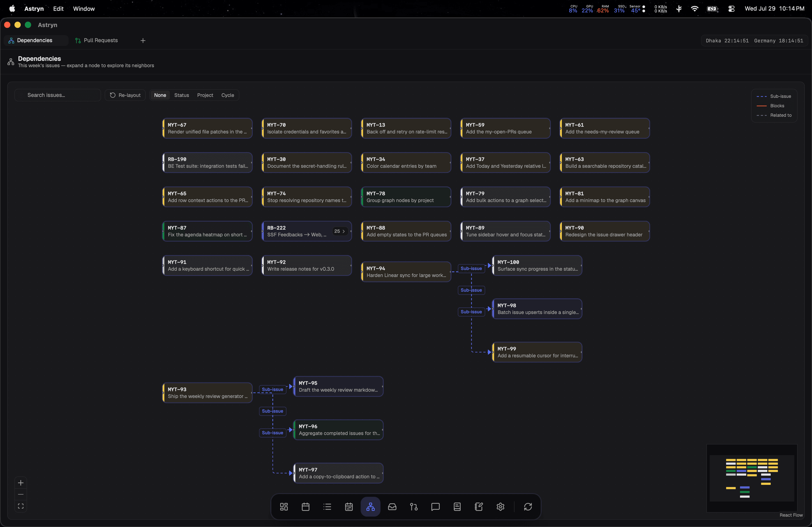Screen dimensions: 812x527
Task: Zoom in the graph canvas with plus
Action: (x=21, y=483)
